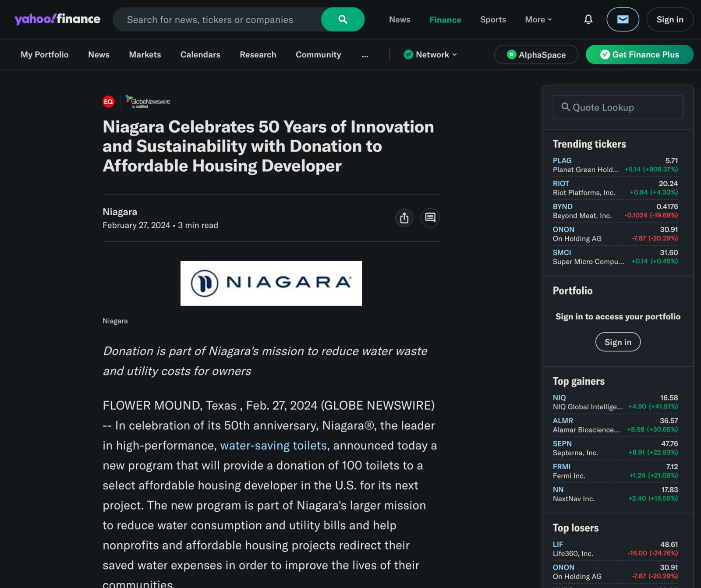Open the NIQ top gainer

pos(559,397)
